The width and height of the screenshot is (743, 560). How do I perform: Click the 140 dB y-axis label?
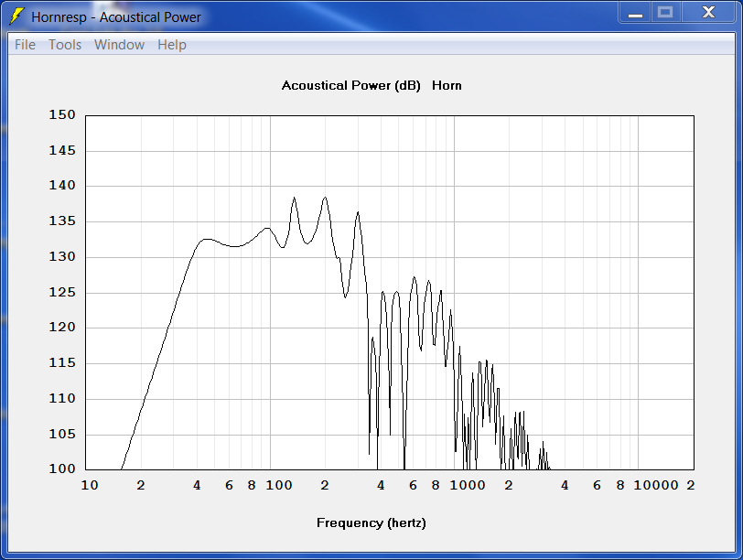(x=62, y=185)
